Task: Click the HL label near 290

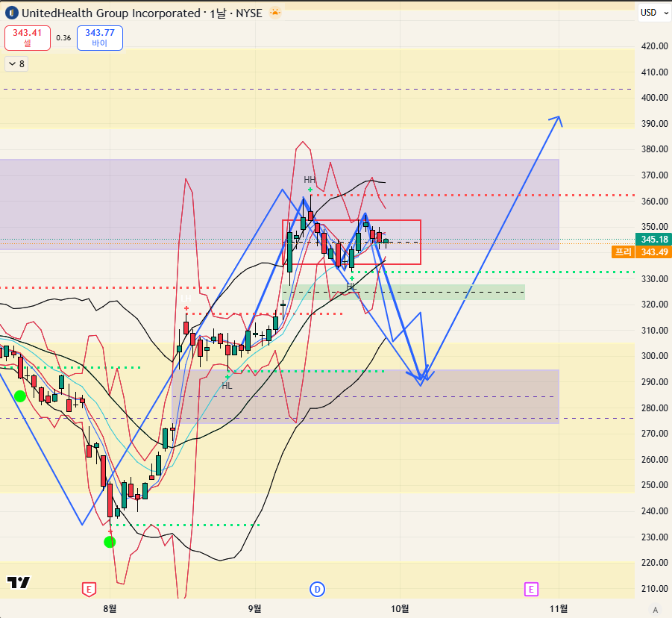Action: pyautogui.click(x=227, y=386)
